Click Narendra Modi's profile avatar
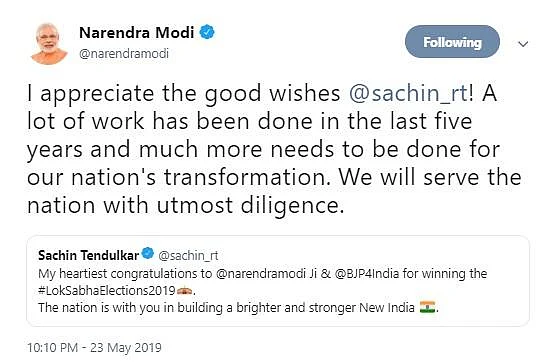Viewport: 557px width, 363px height. [x=49, y=43]
